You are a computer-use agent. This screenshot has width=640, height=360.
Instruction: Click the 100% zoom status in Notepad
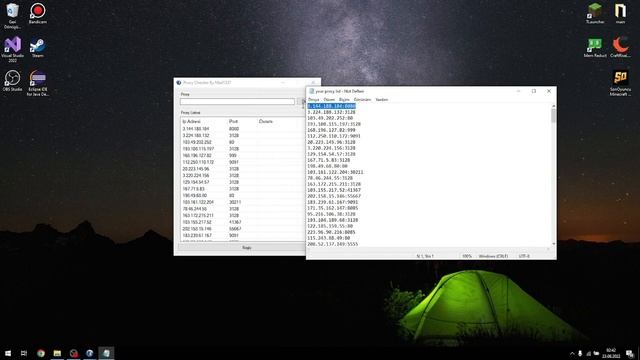(467, 256)
